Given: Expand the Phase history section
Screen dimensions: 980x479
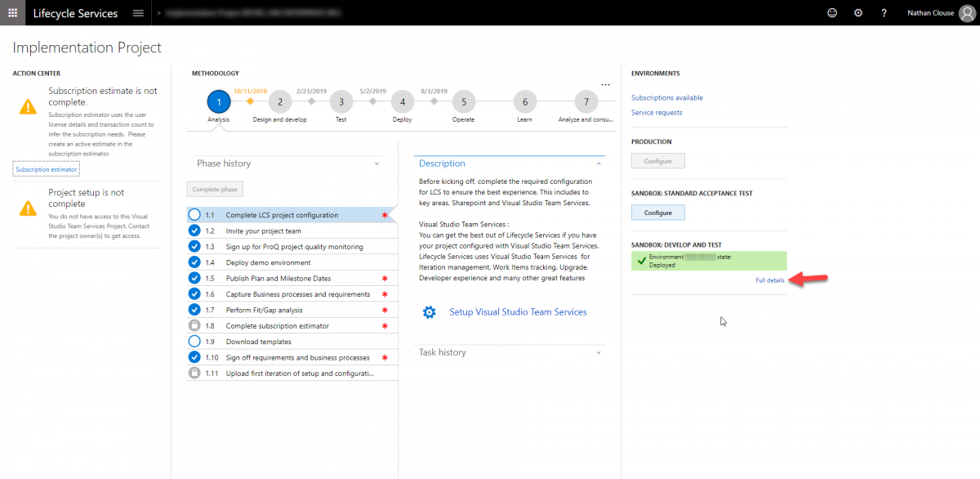Looking at the screenshot, I should [377, 163].
